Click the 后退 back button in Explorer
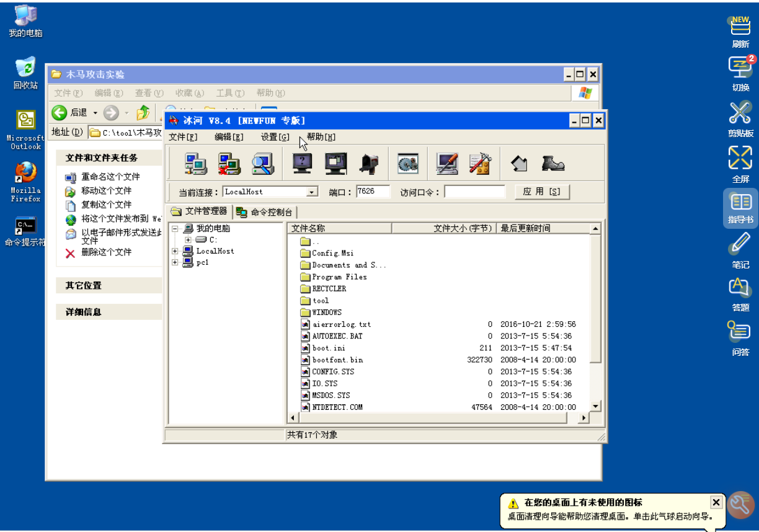 click(x=70, y=113)
